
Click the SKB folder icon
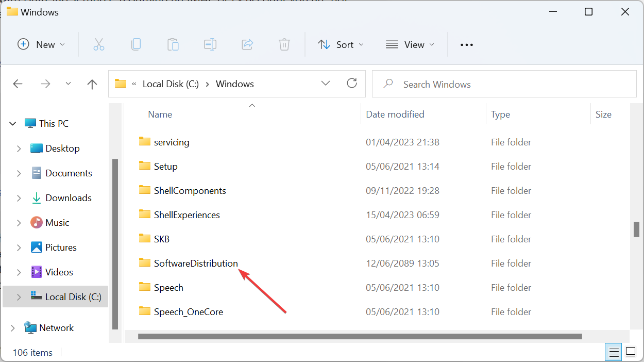144,238
